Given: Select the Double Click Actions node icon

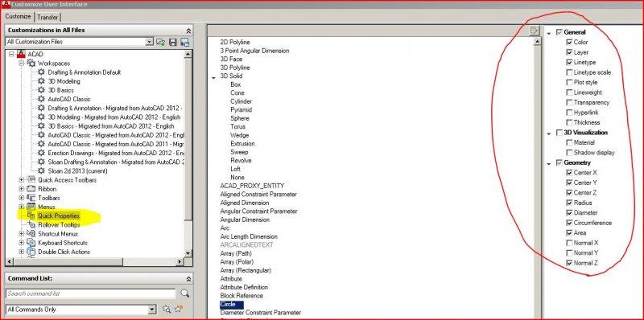Looking at the screenshot, I should coord(31,252).
